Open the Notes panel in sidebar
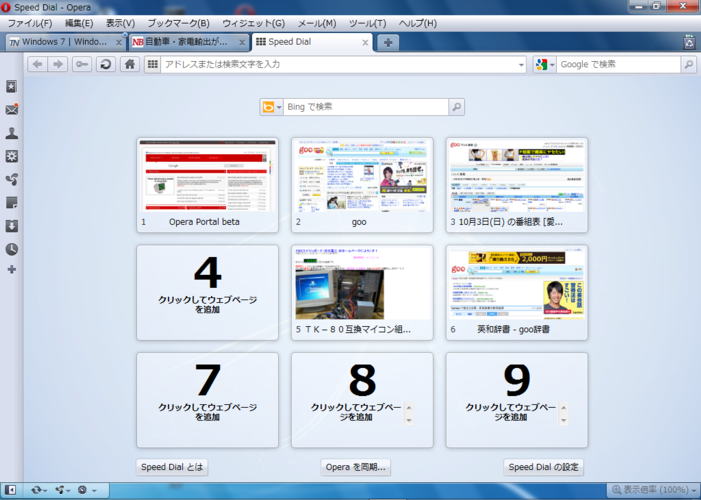This screenshot has height=500, width=701. tap(12, 203)
